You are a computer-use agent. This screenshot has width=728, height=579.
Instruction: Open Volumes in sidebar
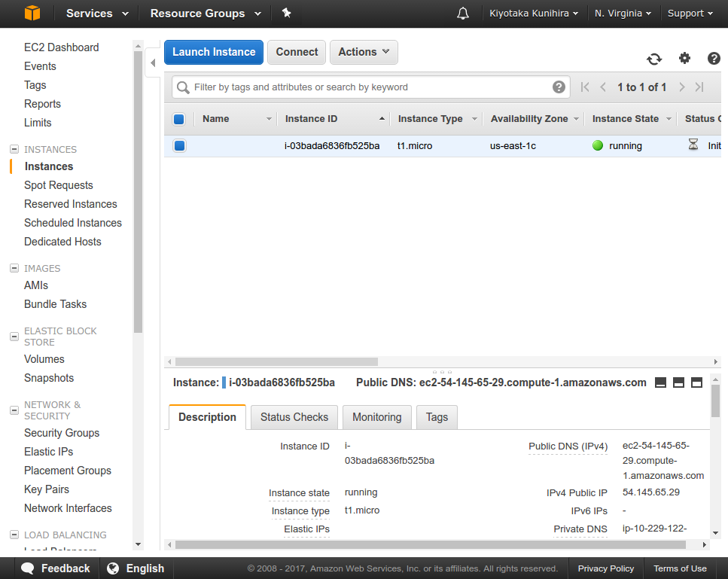(44, 359)
